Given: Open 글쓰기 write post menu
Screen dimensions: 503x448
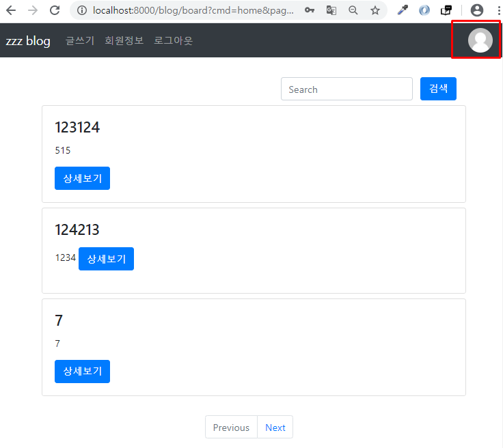Looking at the screenshot, I should click(x=80, y=41).
